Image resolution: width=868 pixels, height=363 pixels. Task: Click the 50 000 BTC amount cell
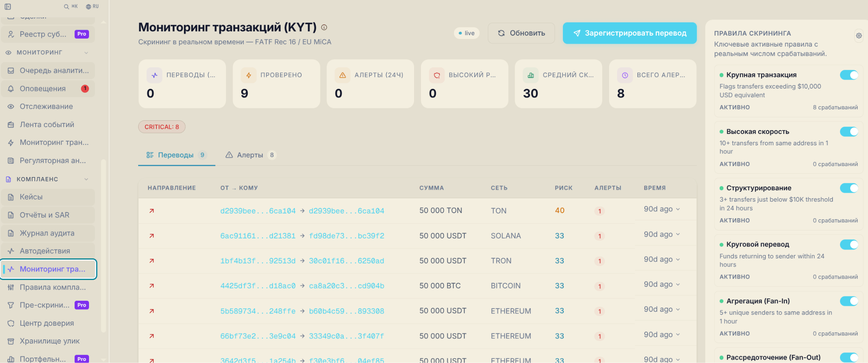[x=440, y=286]
